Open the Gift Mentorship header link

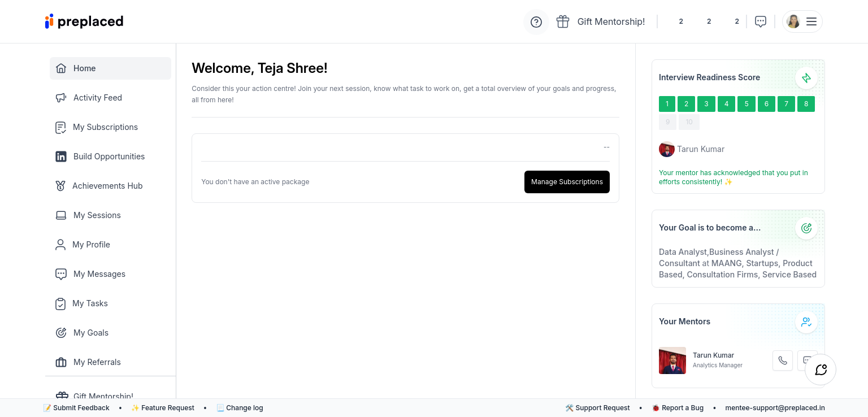click(601, 21)
